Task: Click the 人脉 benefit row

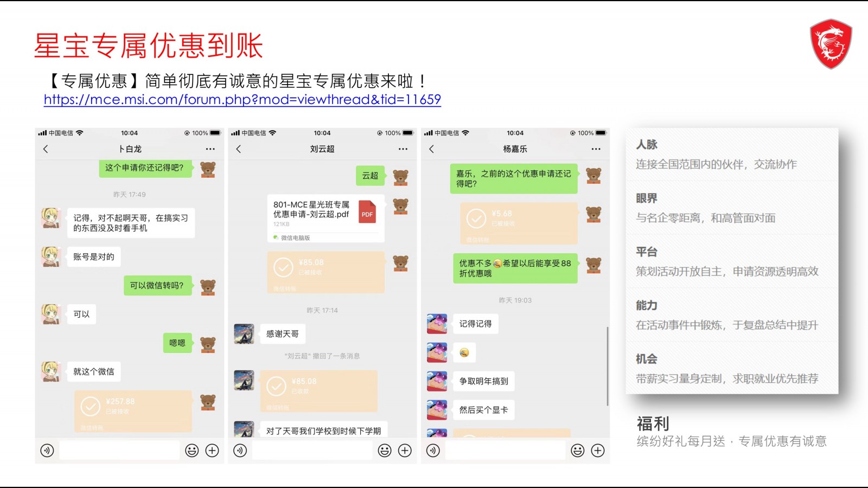Action: click(732, 155)
